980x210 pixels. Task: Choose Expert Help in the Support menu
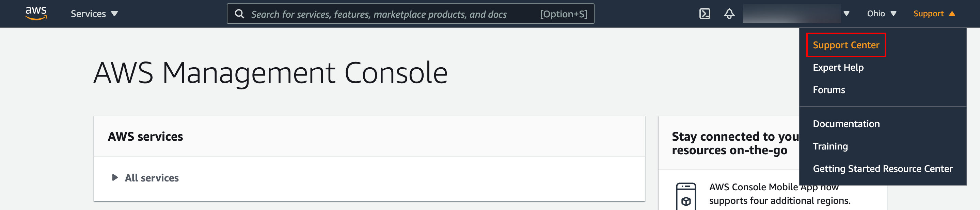pos(838,67)
